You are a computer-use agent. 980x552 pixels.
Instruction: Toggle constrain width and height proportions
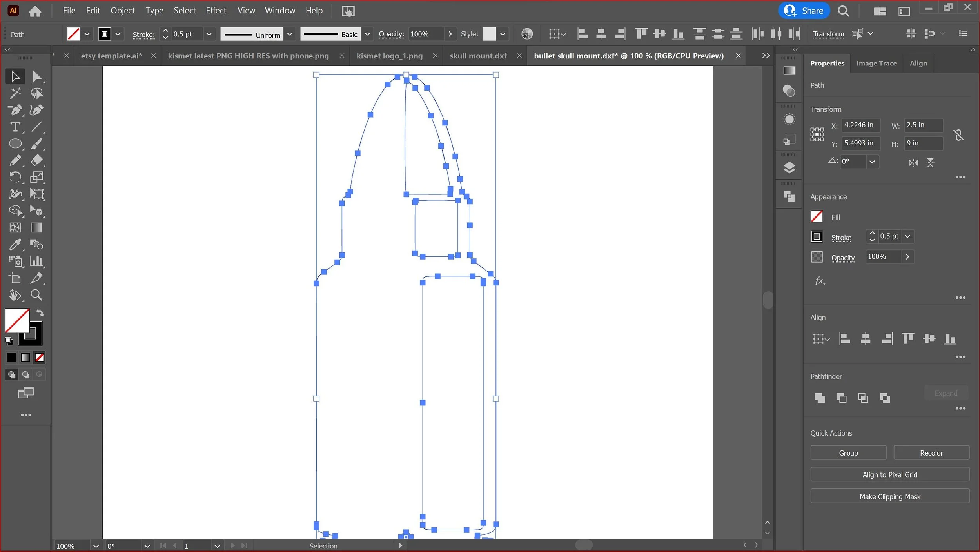[x=958, y=135]
